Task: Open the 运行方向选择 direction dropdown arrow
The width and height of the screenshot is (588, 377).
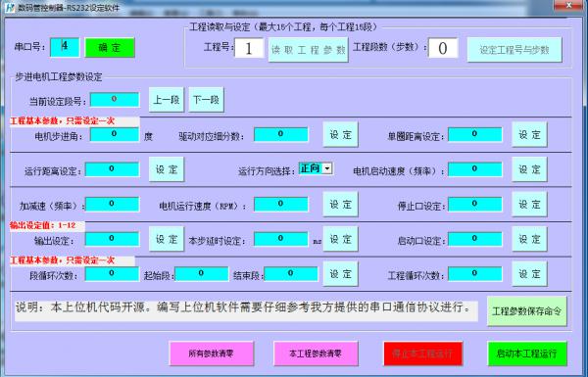Action: click(x=327, y=168)
